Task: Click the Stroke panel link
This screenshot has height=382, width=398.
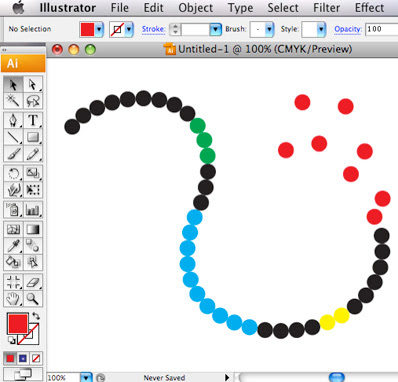Action: [x=153, y=29]
